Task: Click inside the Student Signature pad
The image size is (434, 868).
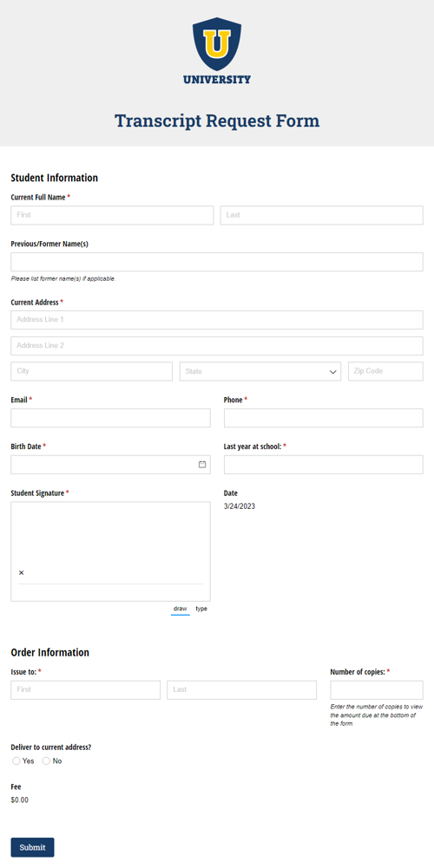Action: pos(110,551)
